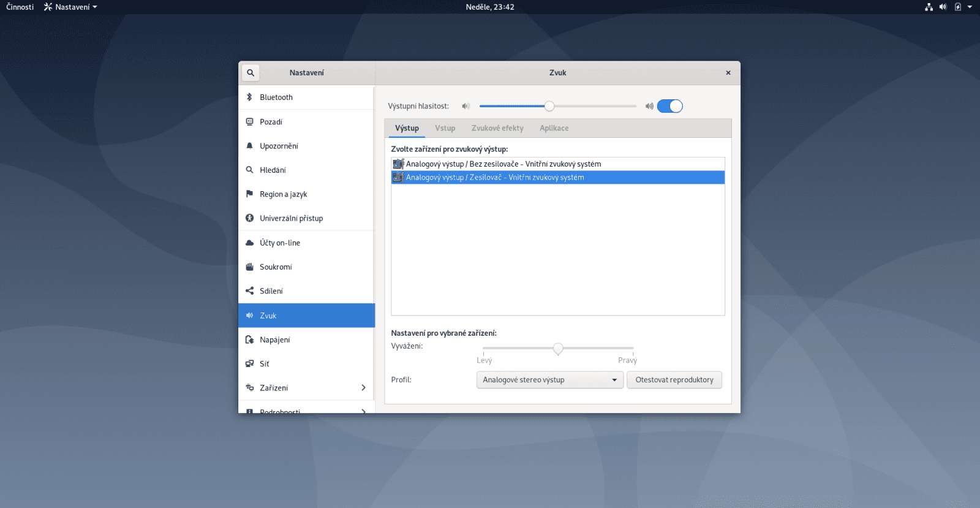The height and width of the screenshot is (508, 980).
Task: Select Analogový výstup / Bez zesilovače device
Action: (558, 164)
